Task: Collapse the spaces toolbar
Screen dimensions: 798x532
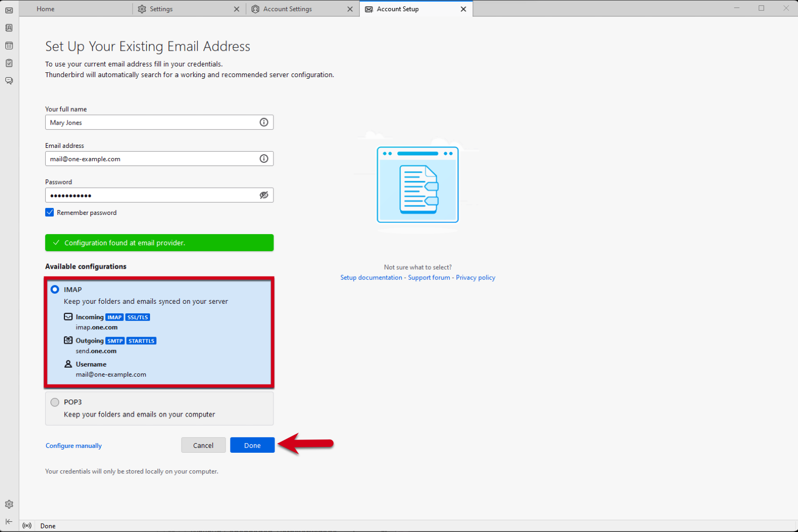Action: click(x=9, y=522)
